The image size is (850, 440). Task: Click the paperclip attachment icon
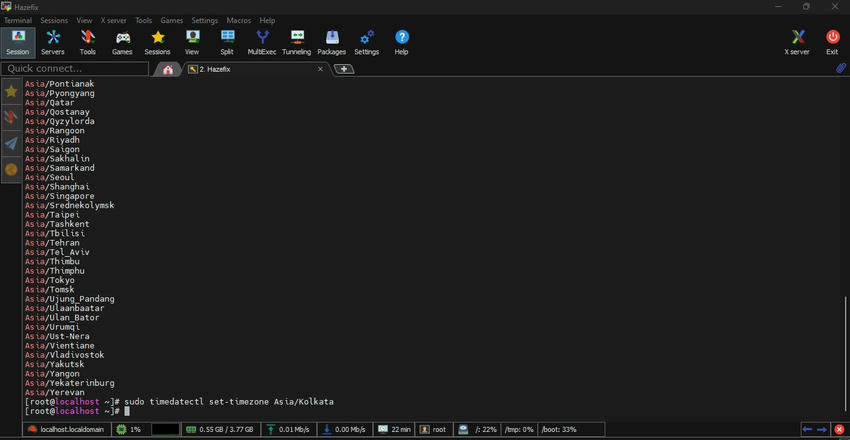[841, 69]
